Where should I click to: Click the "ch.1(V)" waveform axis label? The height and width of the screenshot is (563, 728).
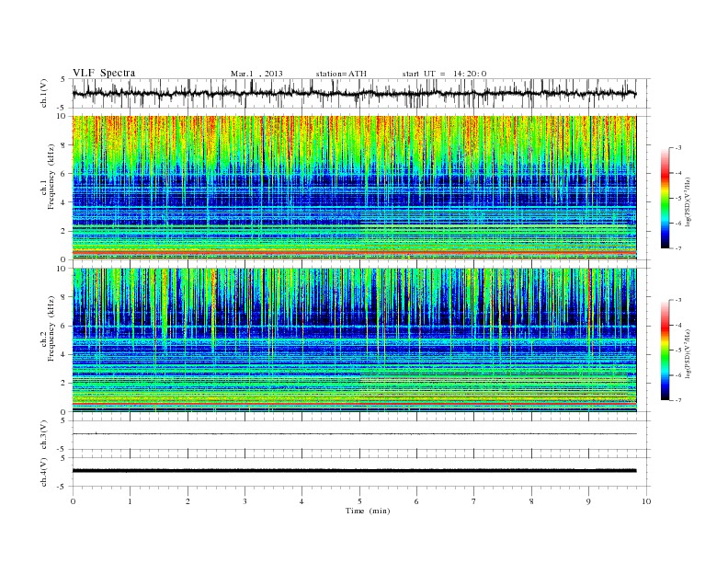click(x=43, y=93)
